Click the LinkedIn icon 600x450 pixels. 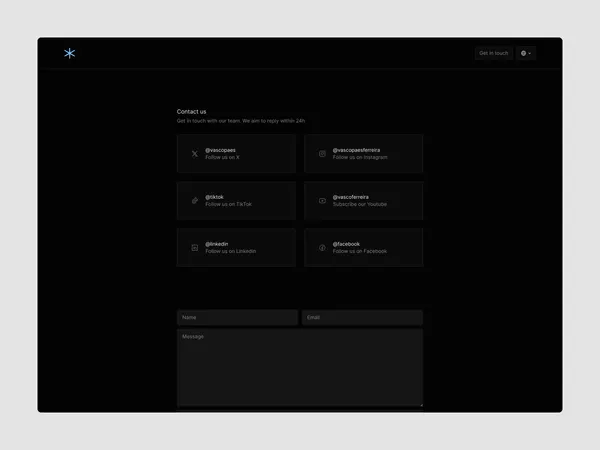pyautogui.click(x=195, y=248)
